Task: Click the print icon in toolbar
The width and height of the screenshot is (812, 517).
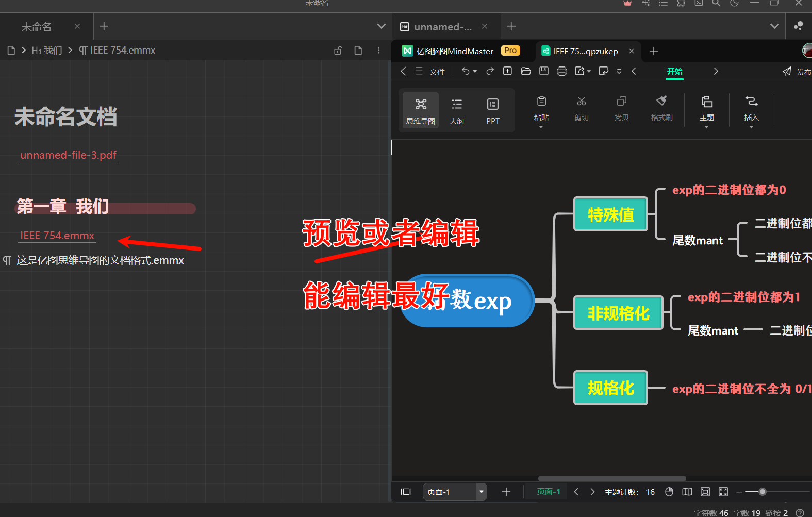Action: pyautogui.click(x=562, y=71)
